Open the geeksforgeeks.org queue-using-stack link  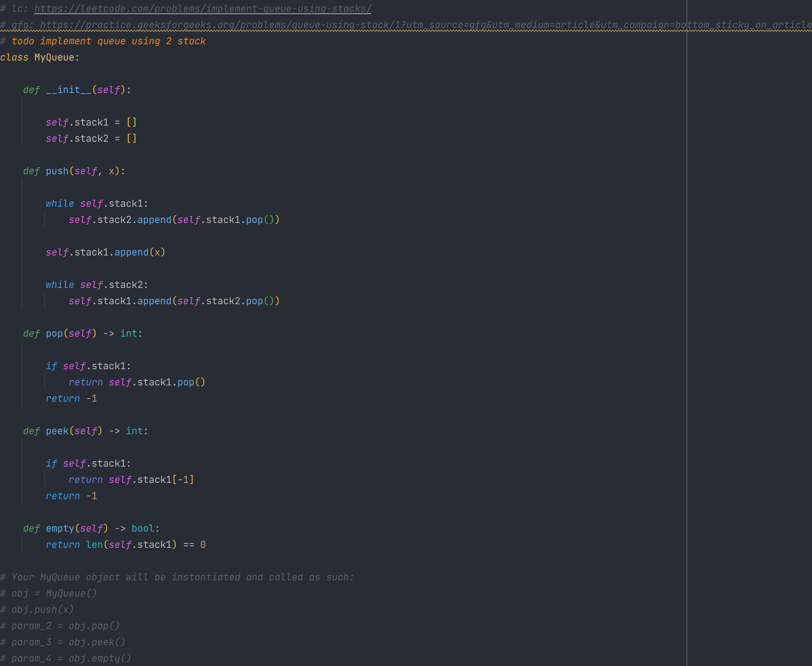pos(230,25)
